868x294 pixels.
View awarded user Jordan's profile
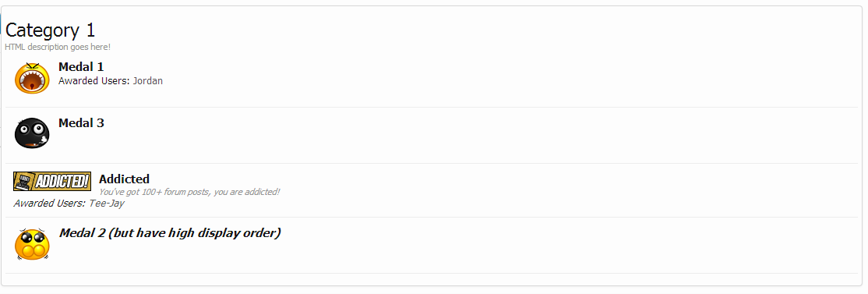(148, 81)
